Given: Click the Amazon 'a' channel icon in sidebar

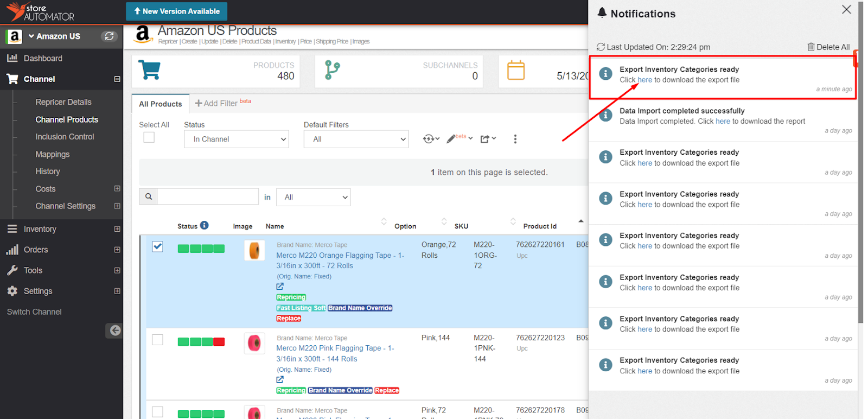Looking at the screenshot, I should 14,36.
